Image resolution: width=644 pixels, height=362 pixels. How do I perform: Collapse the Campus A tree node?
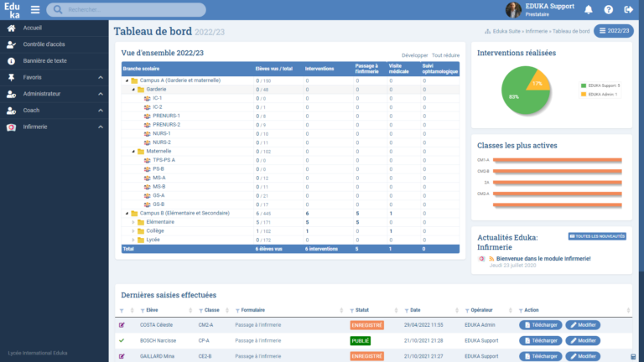[127, 80]
